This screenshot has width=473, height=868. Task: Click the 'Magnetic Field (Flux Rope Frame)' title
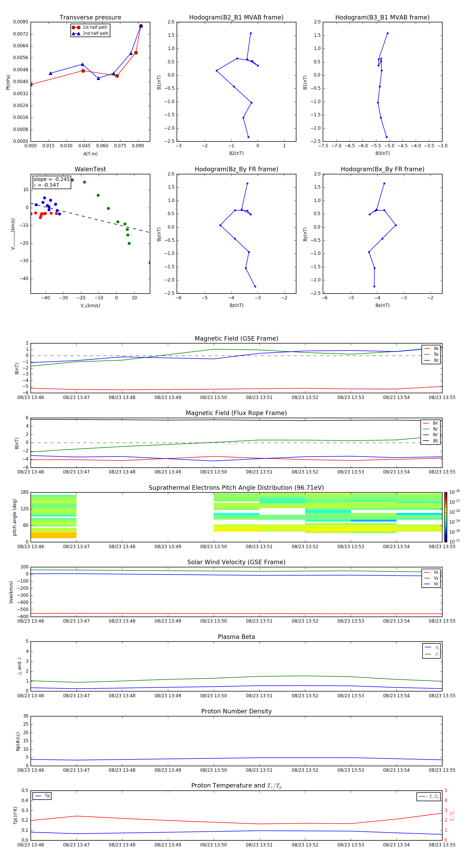coord(236,413)
